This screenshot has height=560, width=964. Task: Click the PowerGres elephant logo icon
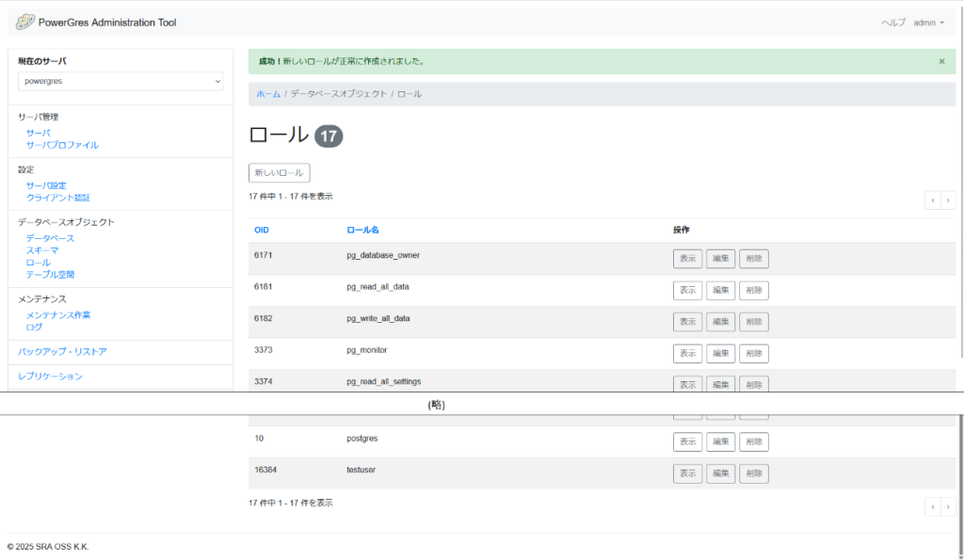[25, 23]
